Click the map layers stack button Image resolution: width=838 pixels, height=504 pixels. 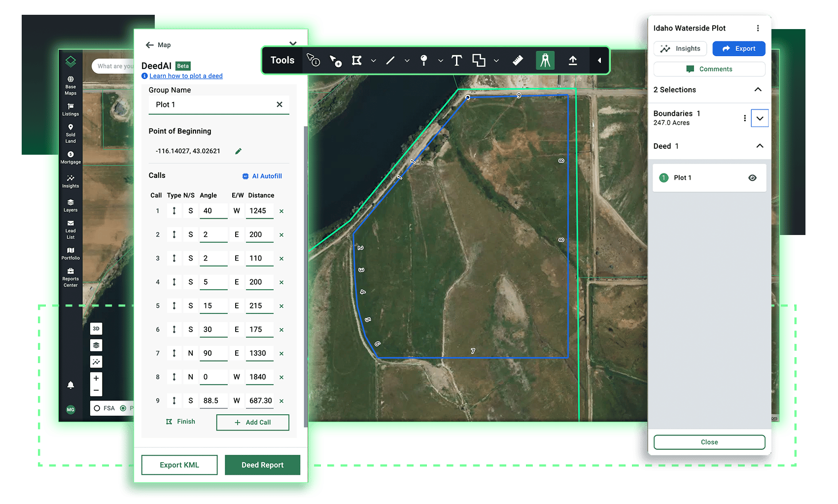[x=96, y=345]
